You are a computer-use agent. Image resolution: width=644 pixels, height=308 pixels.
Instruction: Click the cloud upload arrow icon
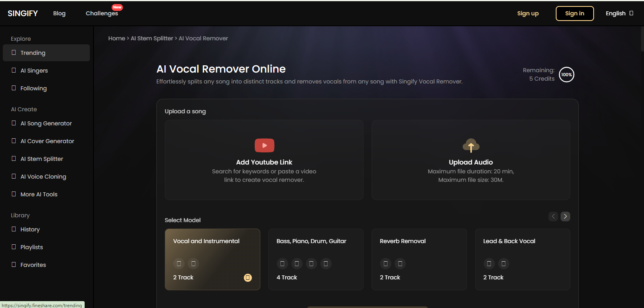pyautogui.click(x=471, y=146)
